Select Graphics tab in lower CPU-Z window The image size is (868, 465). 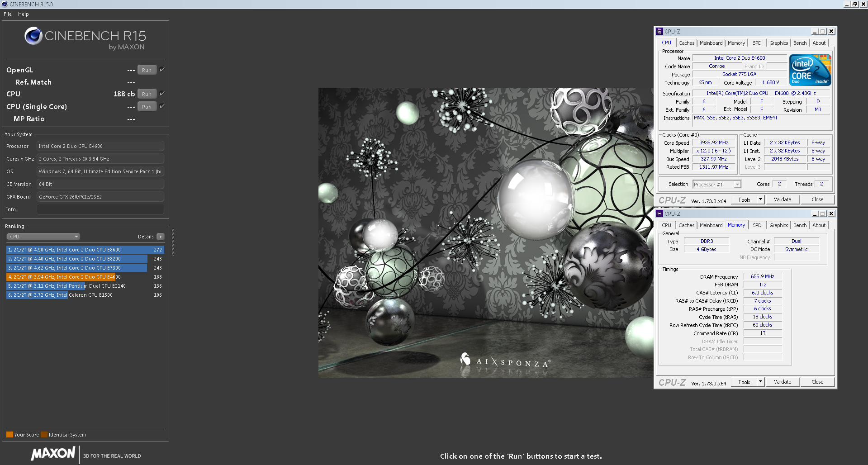pyautogui.click(x=779, y=225)
